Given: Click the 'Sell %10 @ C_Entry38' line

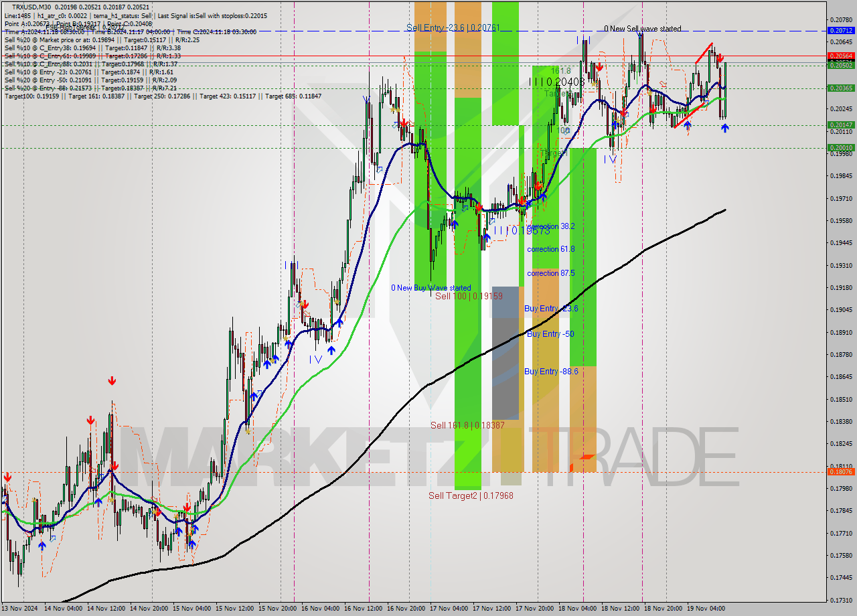Looking at the screenshot, I should pyautogui.click(x=92, y=48).
